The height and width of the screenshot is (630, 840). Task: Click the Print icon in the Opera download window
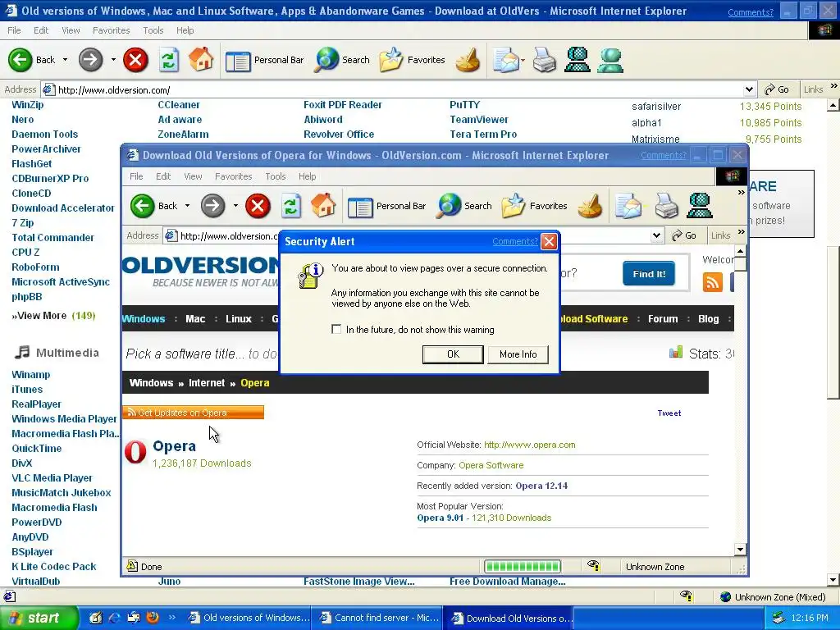click(666, 206)
